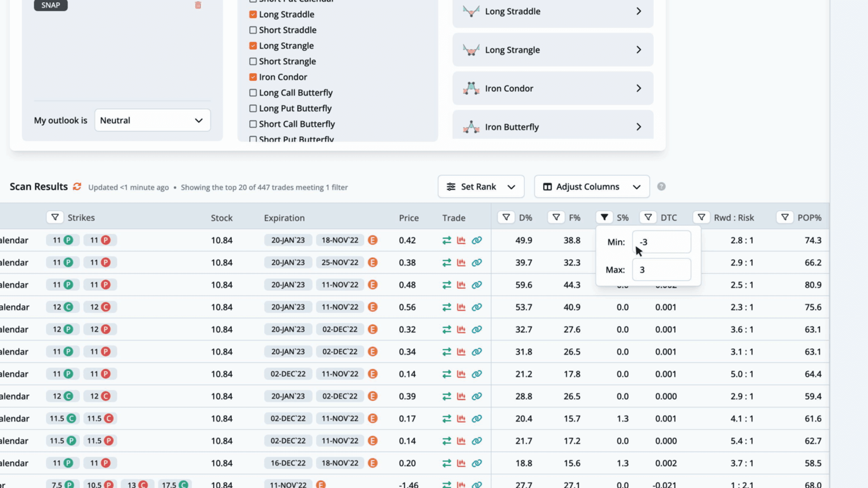This screenshot has height=488, width=868.
Task: Open the My outlook Neutral dropdown
Action: click(x=152, y=120)
